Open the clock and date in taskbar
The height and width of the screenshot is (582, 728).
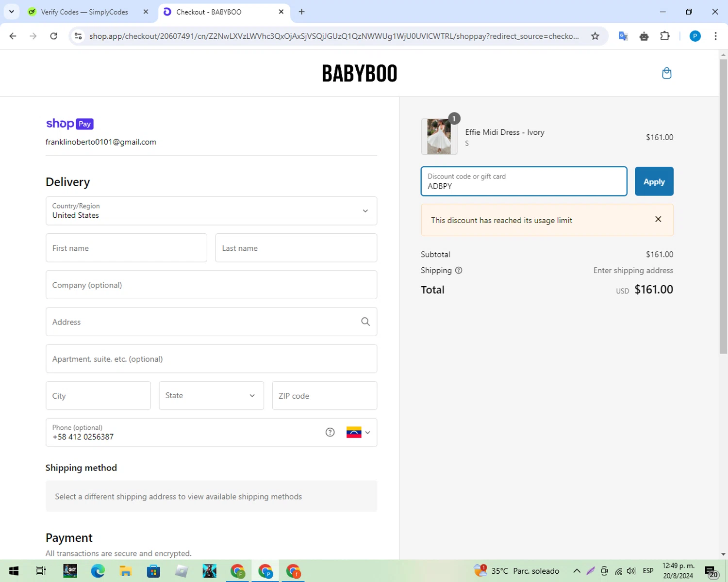click(x=678, y=571)
